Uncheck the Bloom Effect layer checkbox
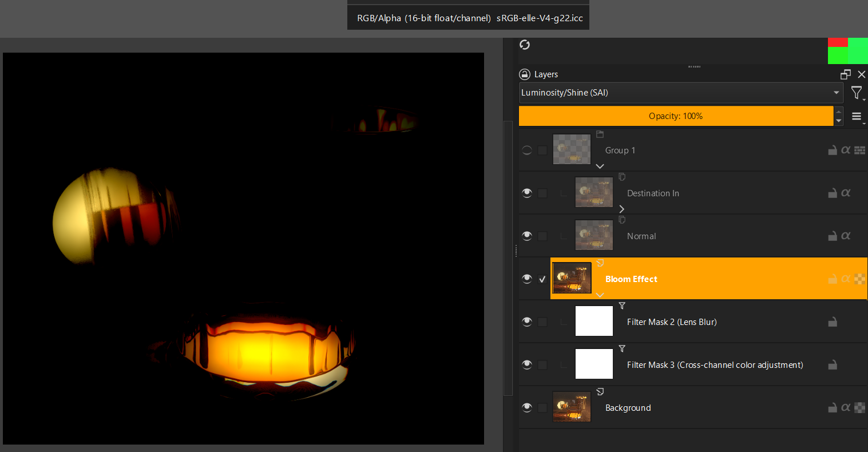The height and width of the screenshot is (452, 868). [542, 279]
